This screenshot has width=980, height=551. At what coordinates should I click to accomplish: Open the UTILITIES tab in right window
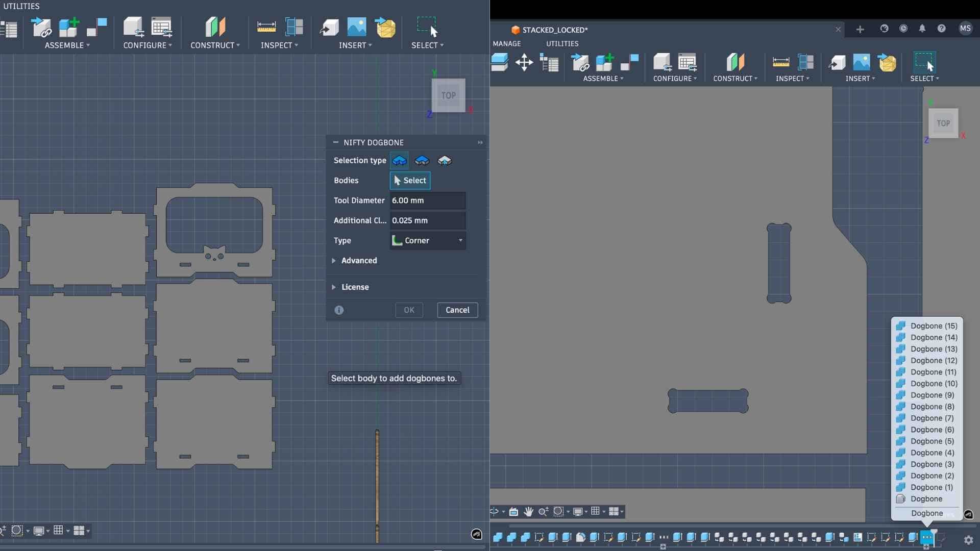[562, 43]
